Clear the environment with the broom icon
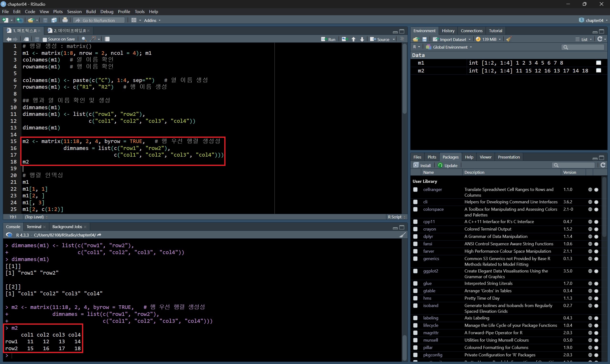The image size is (610, 364). pos(509,39)
